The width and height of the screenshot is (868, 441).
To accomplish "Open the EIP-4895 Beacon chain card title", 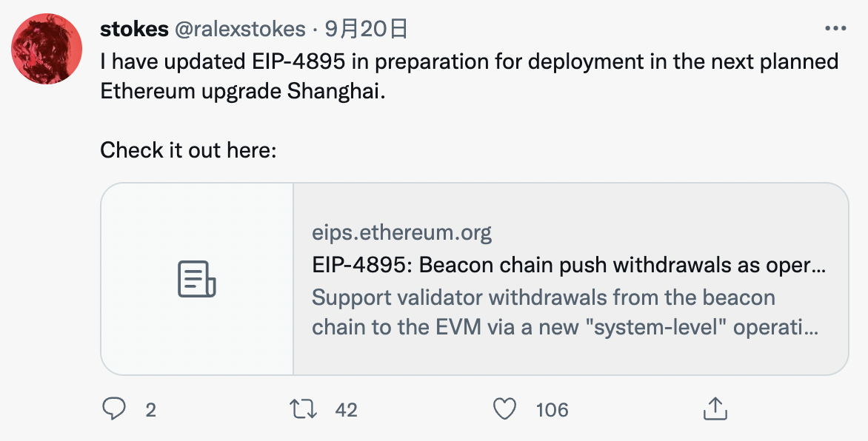I will click(x=569, y=265).
